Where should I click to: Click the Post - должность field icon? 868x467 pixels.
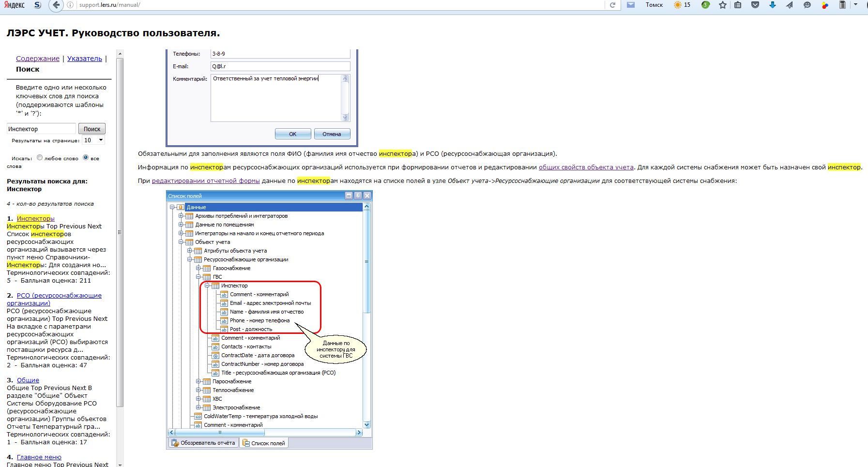224,330
